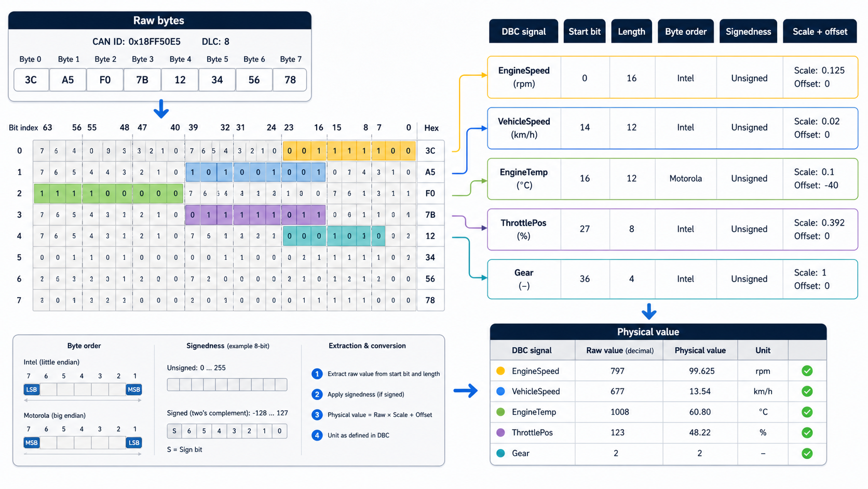Click the purple ThrottlePos color dot
868x489 pixels.
tap(500, 432)
